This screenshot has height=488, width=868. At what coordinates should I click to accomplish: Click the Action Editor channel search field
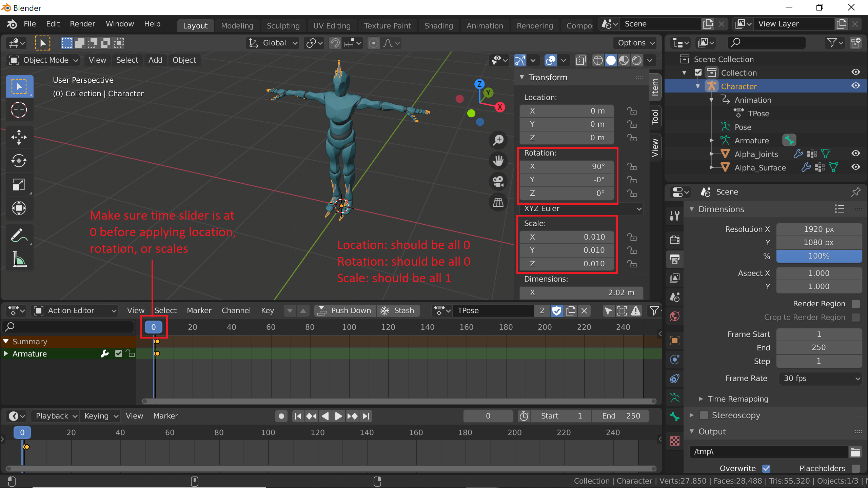coord(68,327)
